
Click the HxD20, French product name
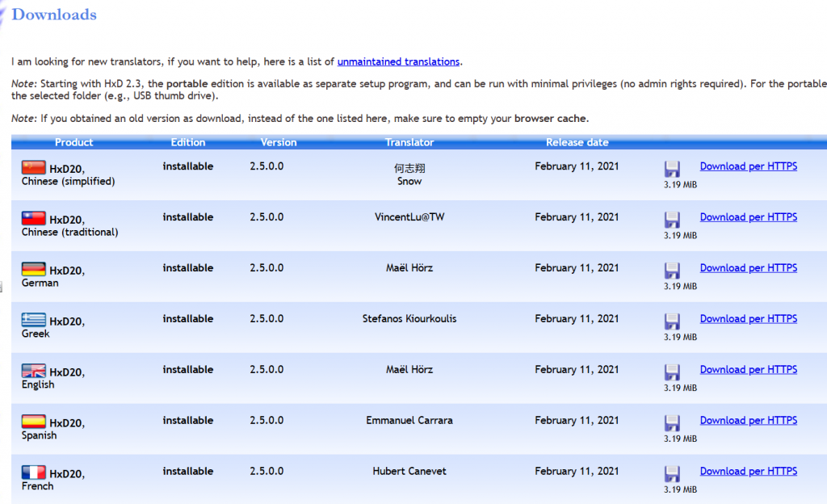[x=52, y=479]
